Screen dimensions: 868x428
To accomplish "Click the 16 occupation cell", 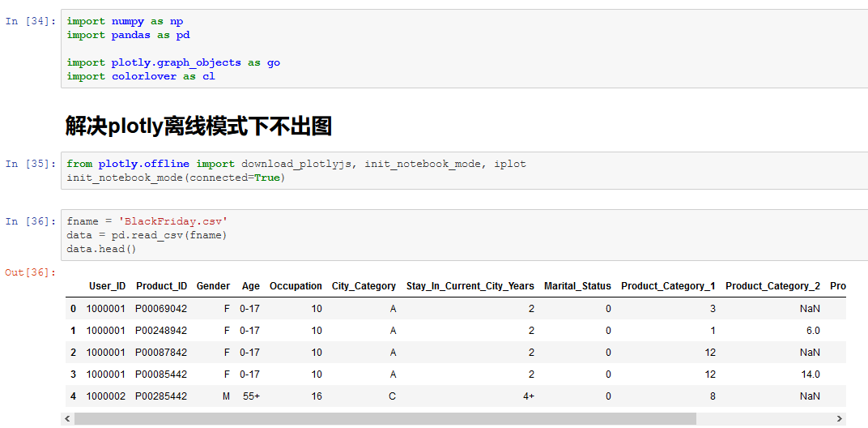I will click(x=317, y=396).
